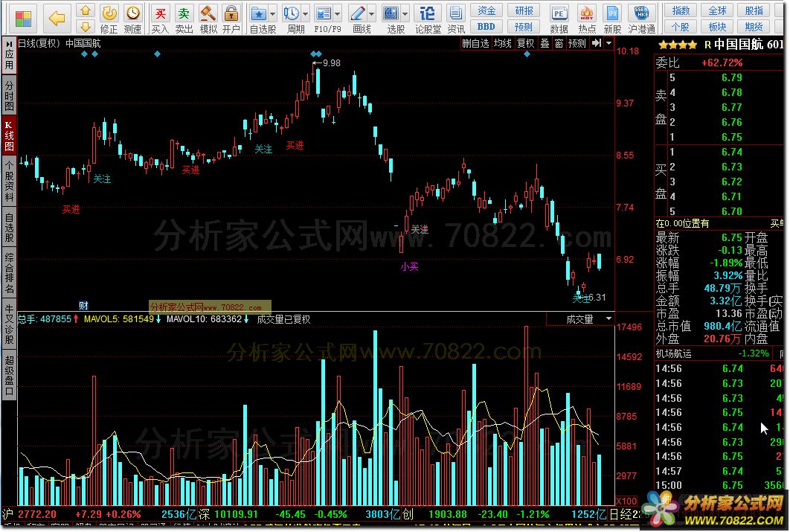Open the 模拟 simulation gavel icon
Screen dimensions: 790x532
[208, 19]
